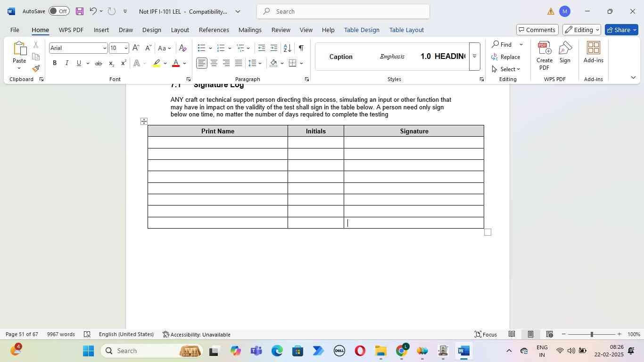Toggle bold formatting
Screen dimensions: 644x362
coord(55,63)
